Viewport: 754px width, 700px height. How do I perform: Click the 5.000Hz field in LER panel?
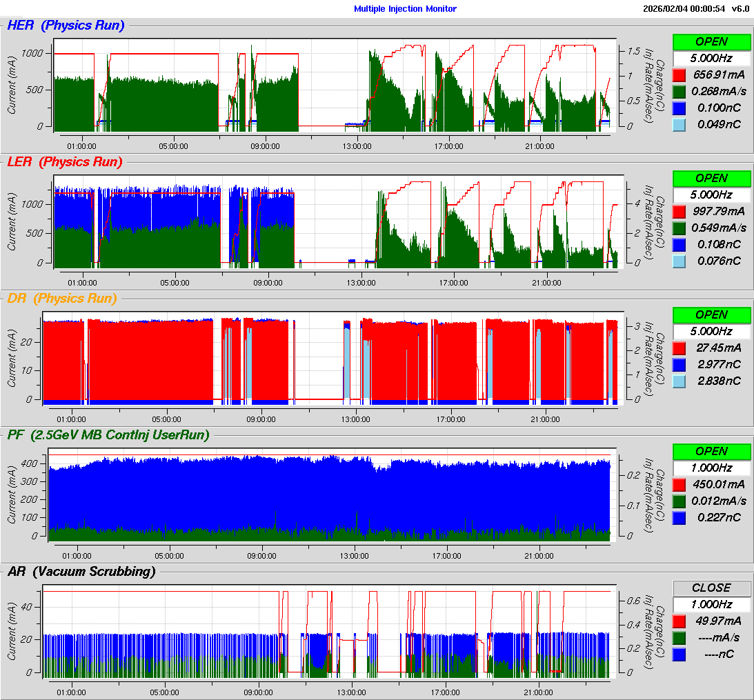[x=711, y=194]
